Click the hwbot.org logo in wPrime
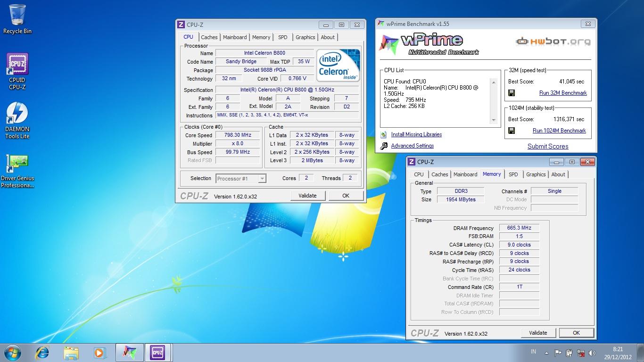This screenshot has width=644, height=362. [x=553, y=41]
